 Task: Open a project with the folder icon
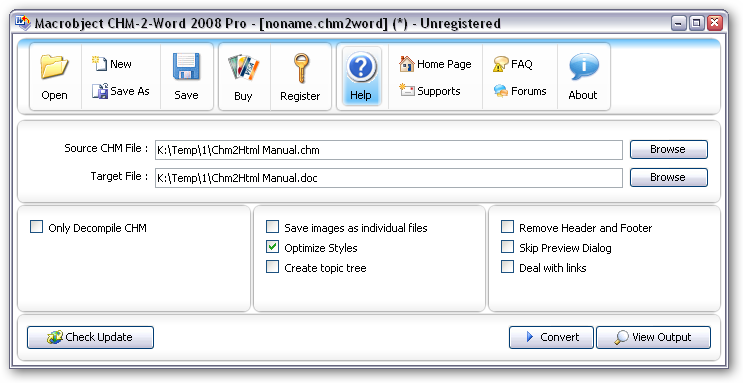54,76
